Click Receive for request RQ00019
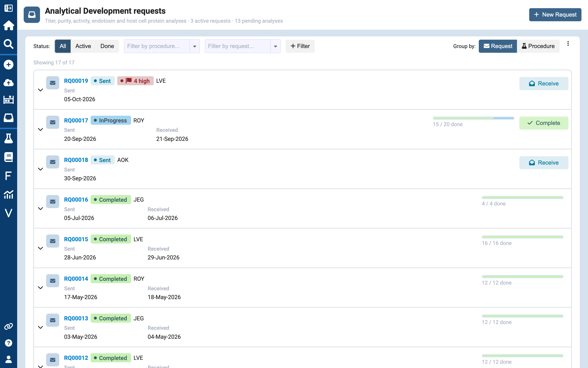The height and width of the screenshot is (368, 588). [544, 84]
